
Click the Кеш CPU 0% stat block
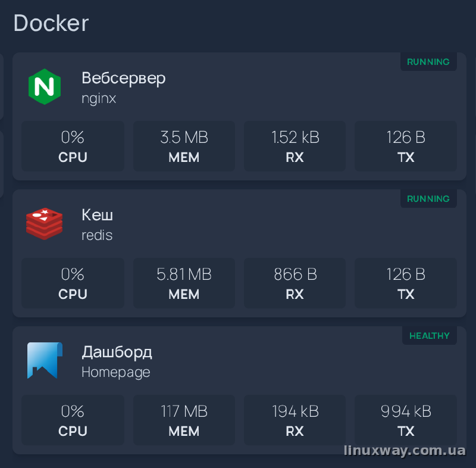pos(73,283)
